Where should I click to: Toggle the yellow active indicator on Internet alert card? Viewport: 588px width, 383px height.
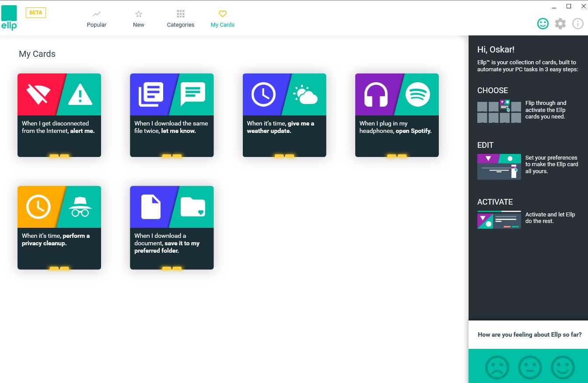(59, 155)
